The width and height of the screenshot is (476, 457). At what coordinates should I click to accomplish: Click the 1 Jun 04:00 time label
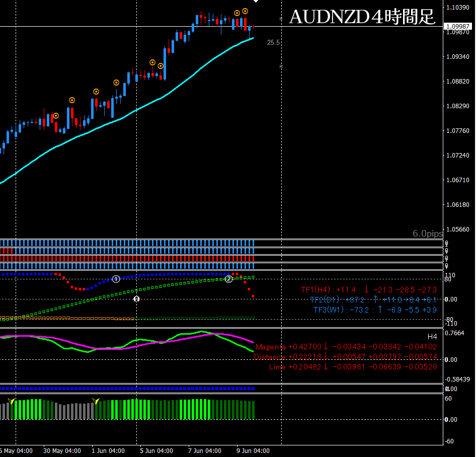[108, 450]
